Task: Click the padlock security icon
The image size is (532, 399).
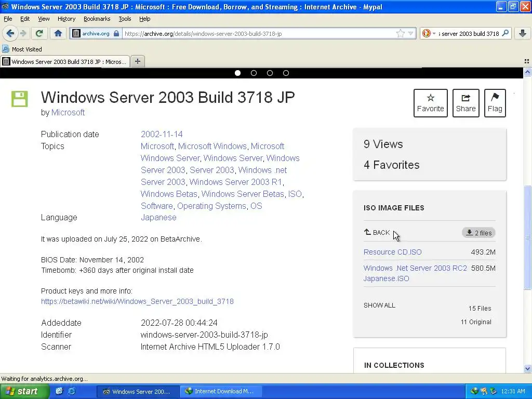Action: (x=116, y=33)
